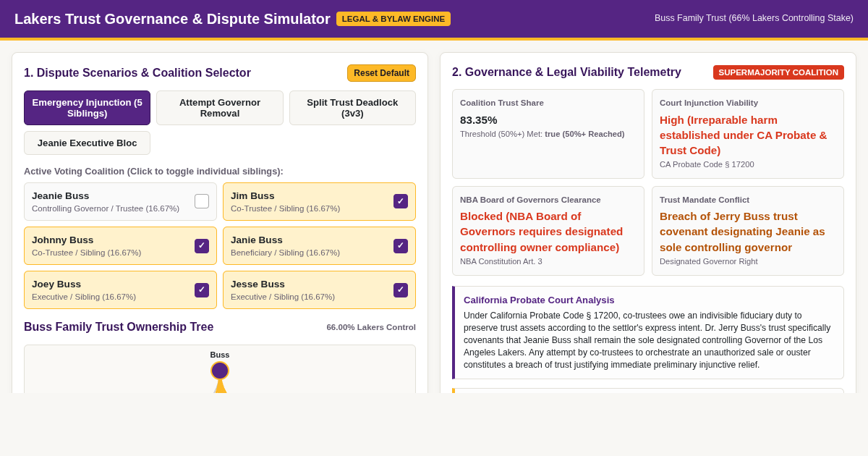
Task: Click the Threshold (50%+) Met status line
Action: click(x=542, y=134)
